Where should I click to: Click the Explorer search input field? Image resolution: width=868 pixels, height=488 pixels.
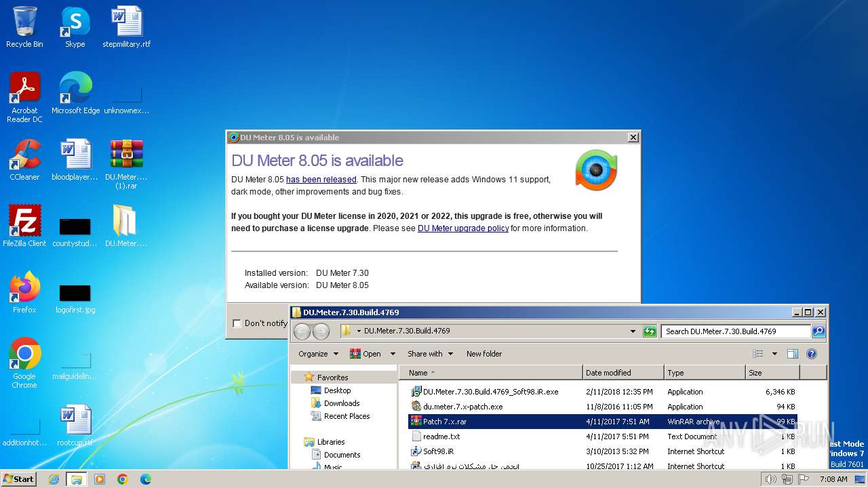[736, 331]
